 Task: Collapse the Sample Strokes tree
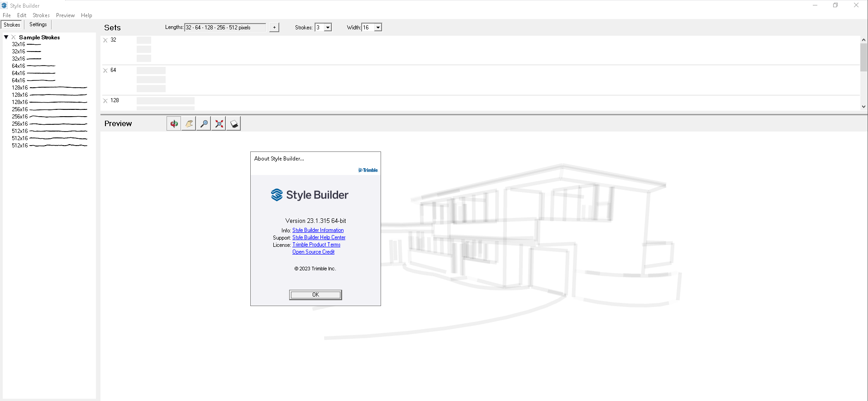coord(6,37)
